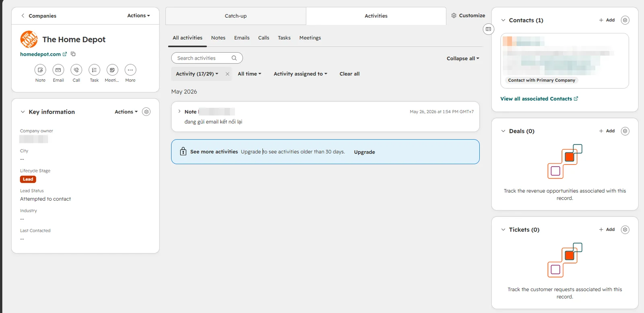Viewport: 644px width, 313px height.
Task: Open Tickets card settings gear
Action: pos(625,230)
